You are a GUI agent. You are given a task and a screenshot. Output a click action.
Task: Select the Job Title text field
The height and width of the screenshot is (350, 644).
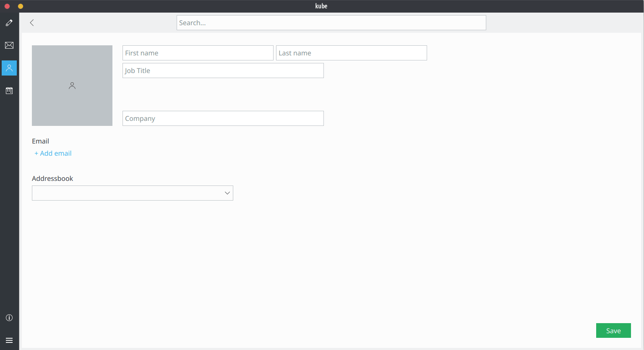223,71
